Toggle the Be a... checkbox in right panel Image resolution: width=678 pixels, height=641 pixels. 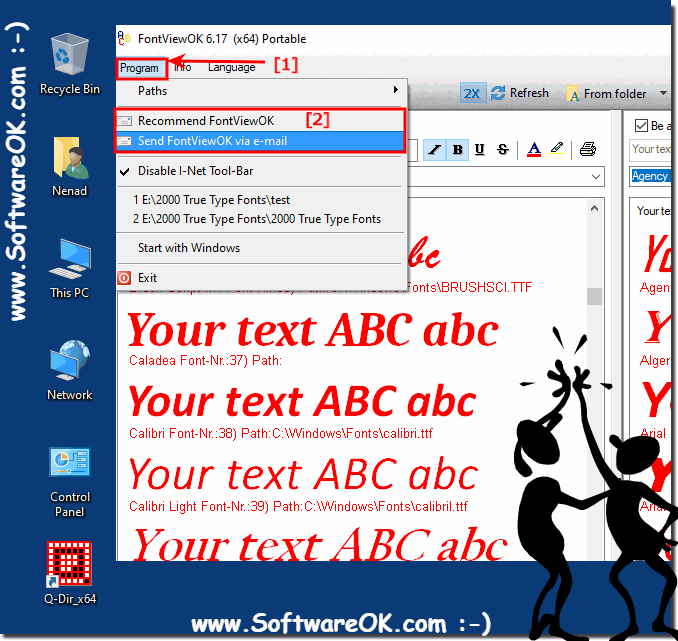(x=641, y=126)
